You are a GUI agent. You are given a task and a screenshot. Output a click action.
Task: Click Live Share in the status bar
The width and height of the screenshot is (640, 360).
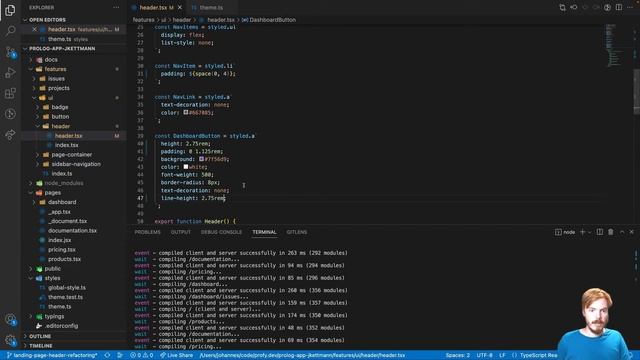pyautogui.click(x=176, y=355)
